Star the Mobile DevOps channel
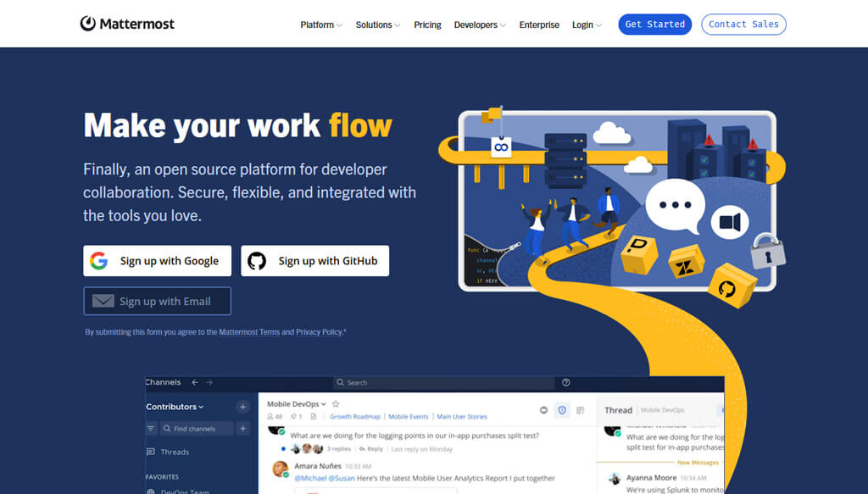Screen dimensions: 868x494 [336, 404]
